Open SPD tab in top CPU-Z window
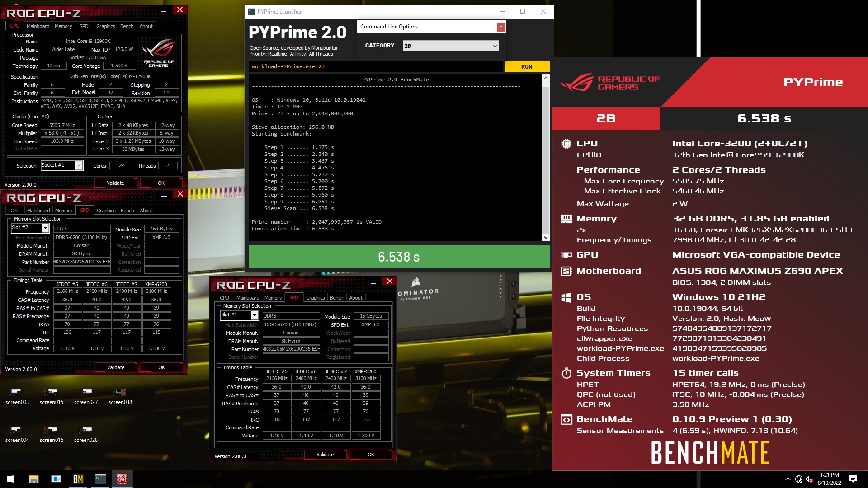Viewport: 868px width, 488px height. pos(84,26)
